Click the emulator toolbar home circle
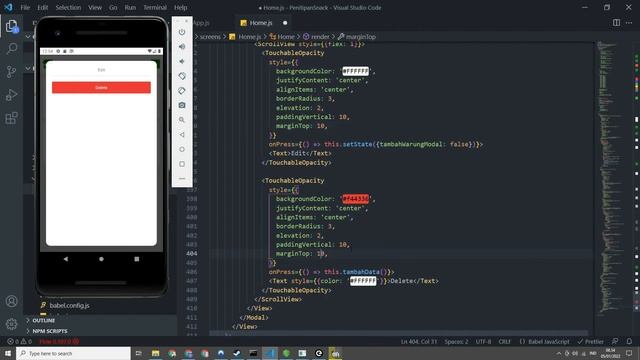Viewport: 640px width, 360px height. pyautogui.click(x=182, y=149)
